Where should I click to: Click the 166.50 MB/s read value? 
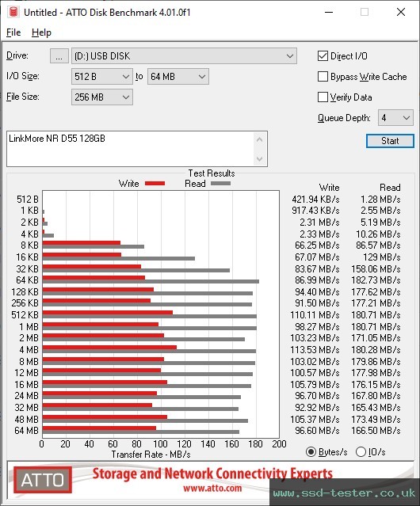[x=376, y=431]
